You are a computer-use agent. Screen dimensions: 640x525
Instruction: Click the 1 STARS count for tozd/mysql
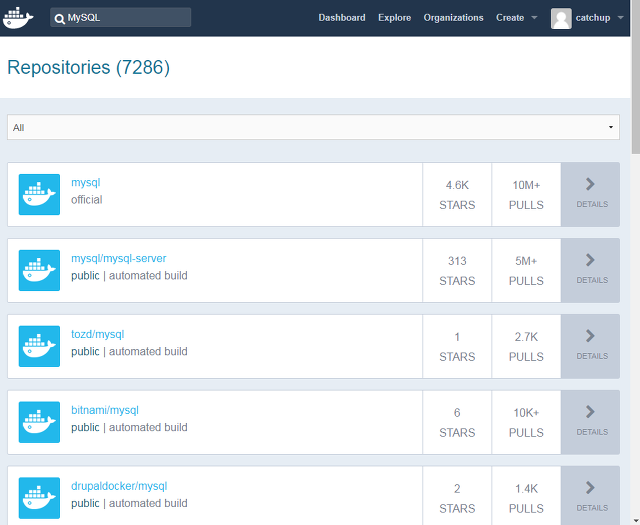click(457, 346)
